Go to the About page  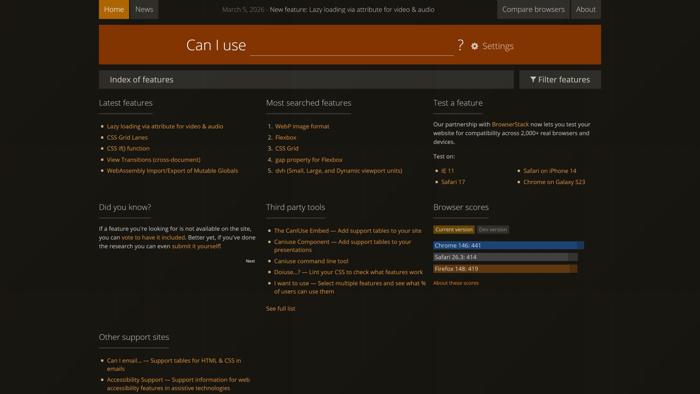coord(586,9)
